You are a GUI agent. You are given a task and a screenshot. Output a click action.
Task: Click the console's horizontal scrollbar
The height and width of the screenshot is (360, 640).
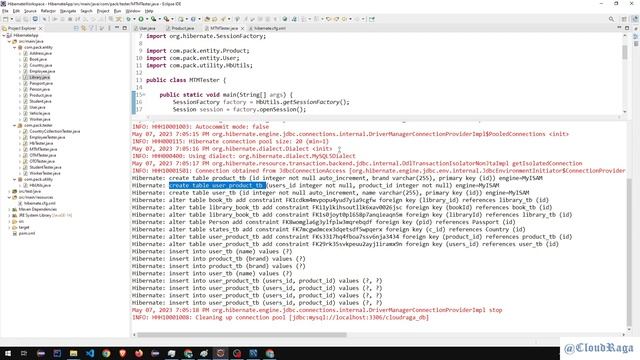tap(242, 335)
